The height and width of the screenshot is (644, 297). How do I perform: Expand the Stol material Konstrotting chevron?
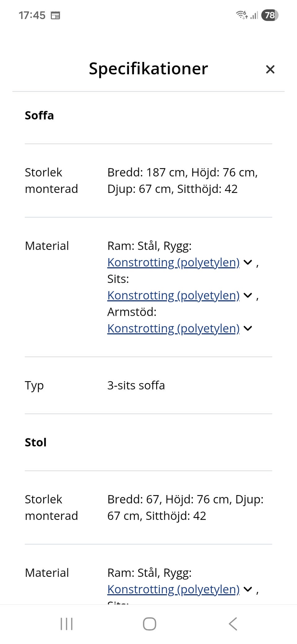pyautogui.click(x=247, y=590)
